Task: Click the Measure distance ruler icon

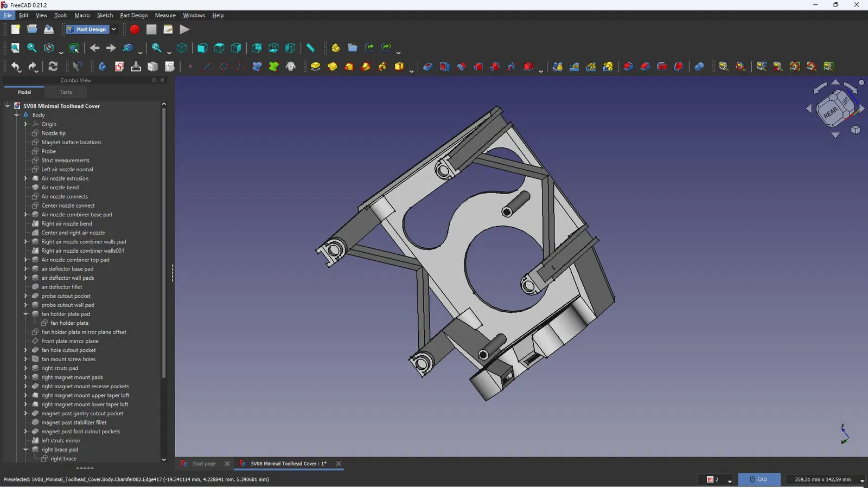Action: coord(310,48)
